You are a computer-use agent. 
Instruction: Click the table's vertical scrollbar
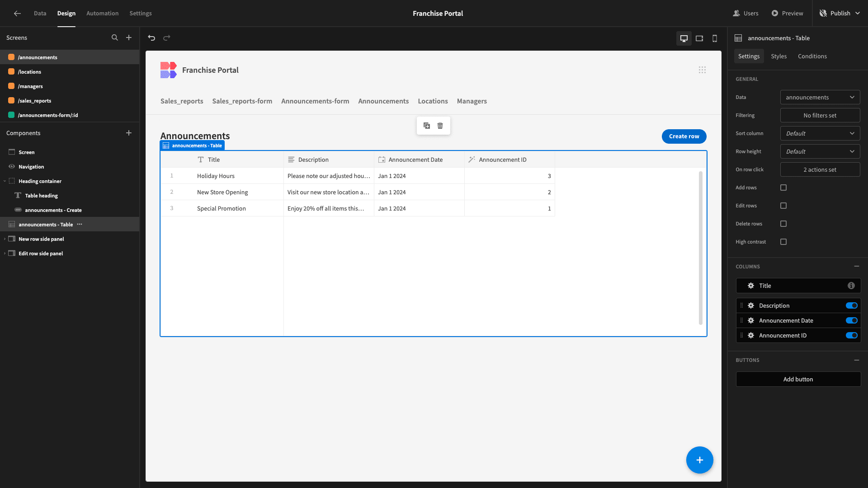[x=701, y=248]
